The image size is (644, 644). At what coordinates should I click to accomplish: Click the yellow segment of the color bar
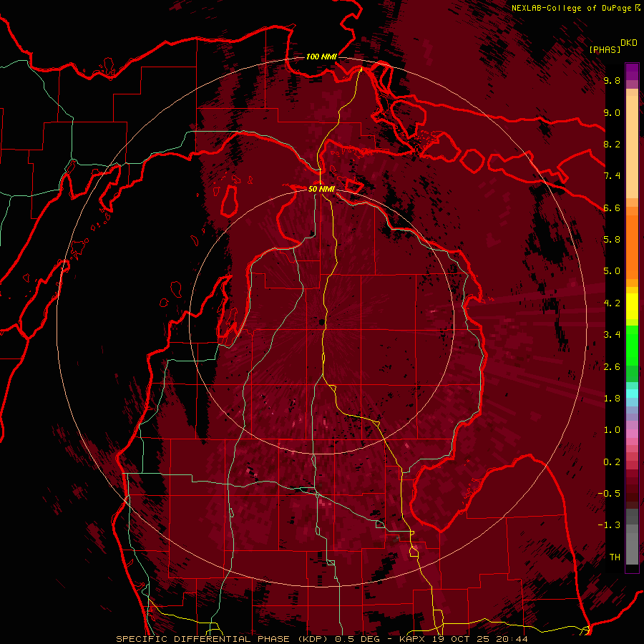pyautogui.click(x=632, y=306)
